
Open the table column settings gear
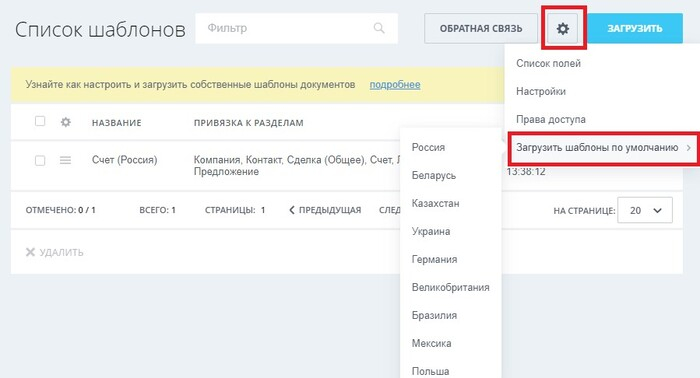click(66, 122)
